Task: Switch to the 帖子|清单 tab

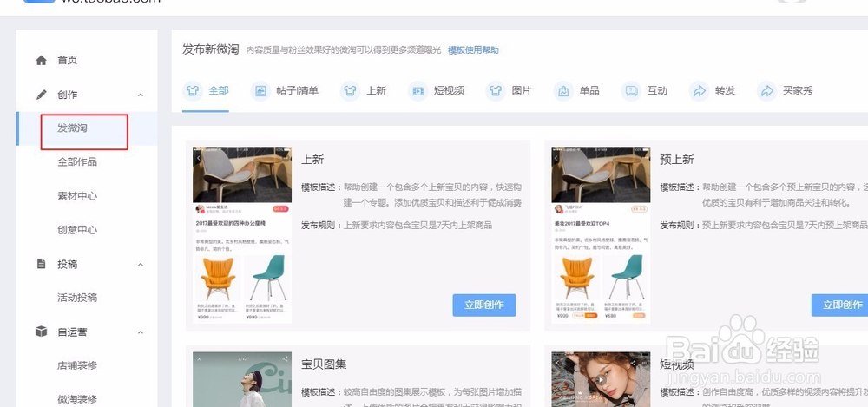Action: coord(285,91)
